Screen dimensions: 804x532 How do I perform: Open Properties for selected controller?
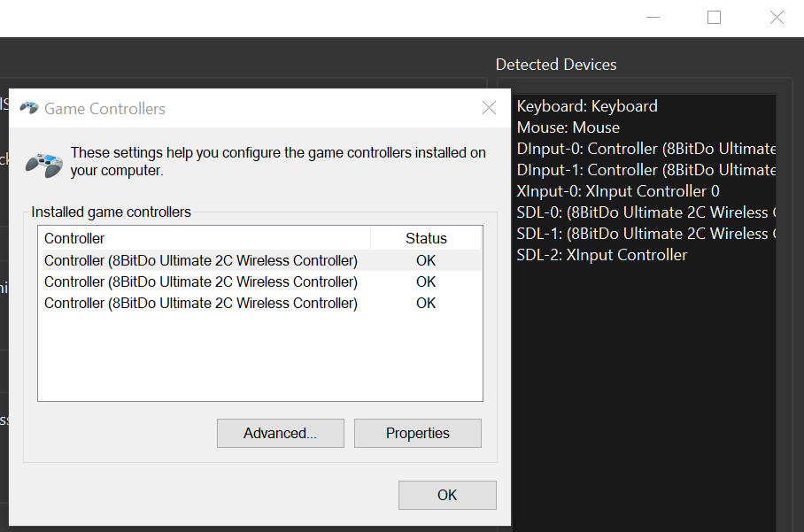coord(417,433)
